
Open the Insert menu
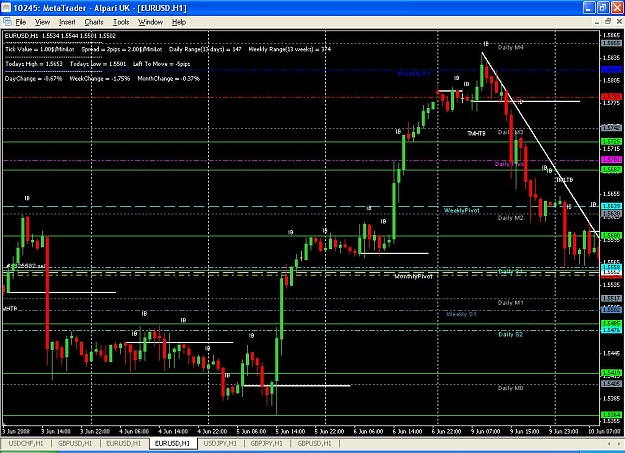[67, 22]
